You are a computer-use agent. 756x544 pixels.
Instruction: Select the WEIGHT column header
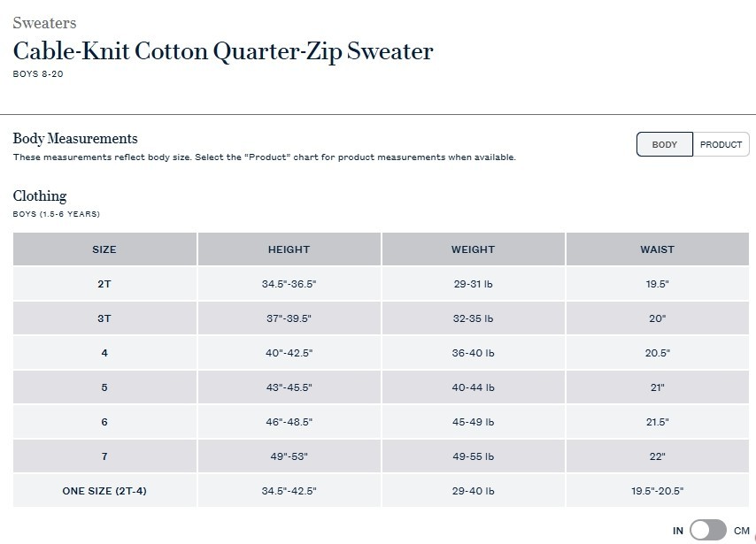(x=473, y=249)
